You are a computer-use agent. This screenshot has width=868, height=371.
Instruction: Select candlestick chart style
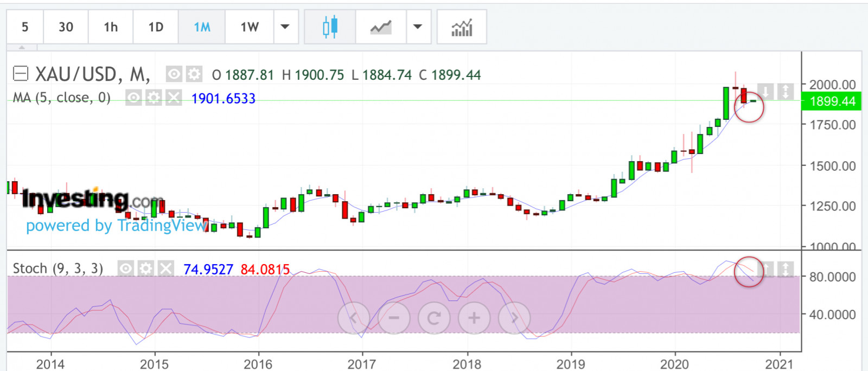coord(330,27)
